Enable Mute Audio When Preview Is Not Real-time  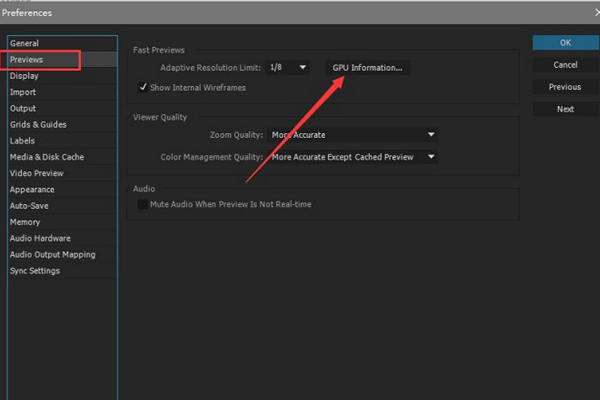click(x=143, y=204)
